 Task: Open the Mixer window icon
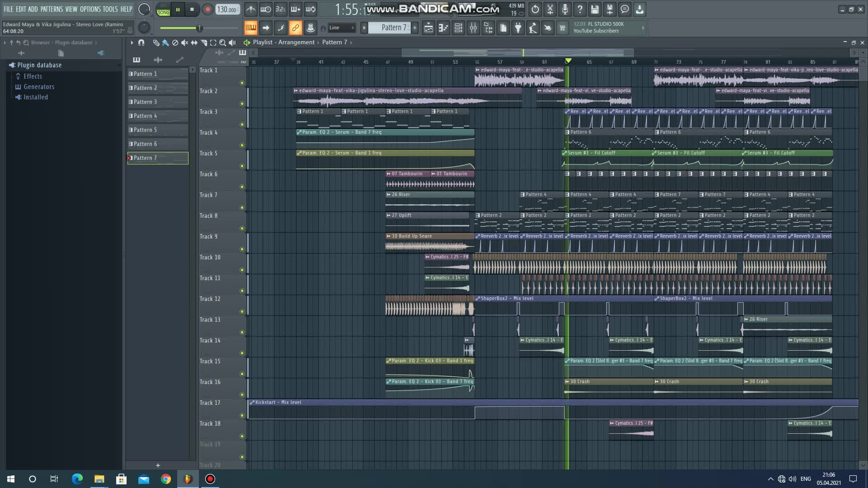(473, 28)
